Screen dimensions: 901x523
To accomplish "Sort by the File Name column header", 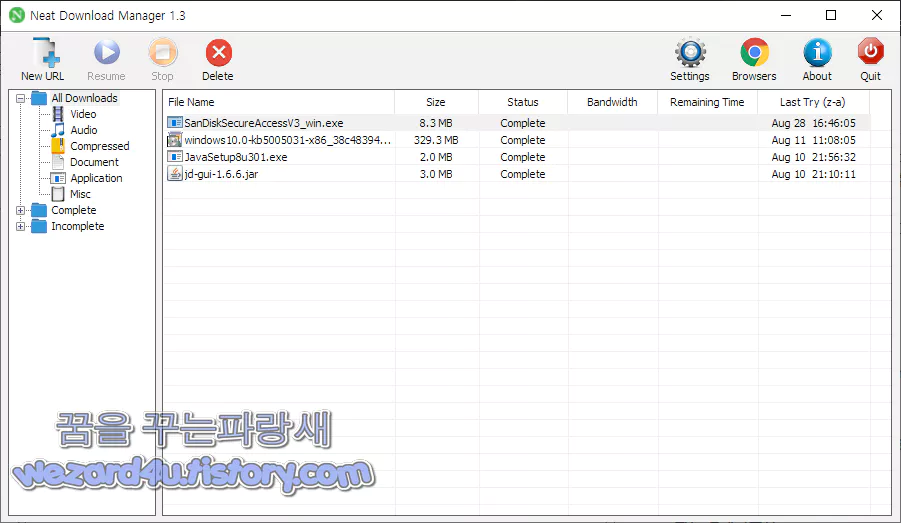I will point(279,102).
